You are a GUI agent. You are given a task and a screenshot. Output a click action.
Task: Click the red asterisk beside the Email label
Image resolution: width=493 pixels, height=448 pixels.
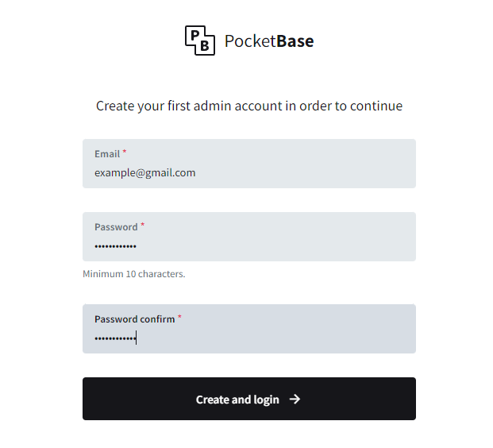point(125,152)
